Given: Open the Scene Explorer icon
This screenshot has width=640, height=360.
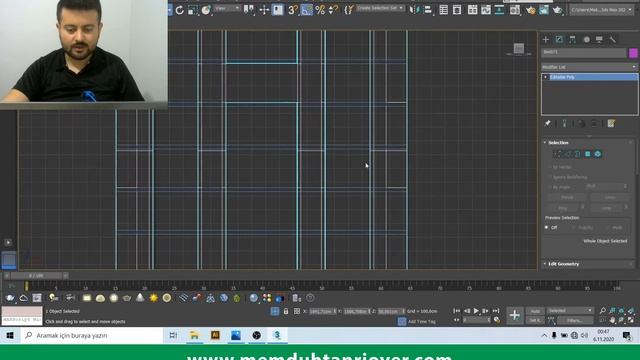Looking at the screenshot, I should click(x=444, y=10).
